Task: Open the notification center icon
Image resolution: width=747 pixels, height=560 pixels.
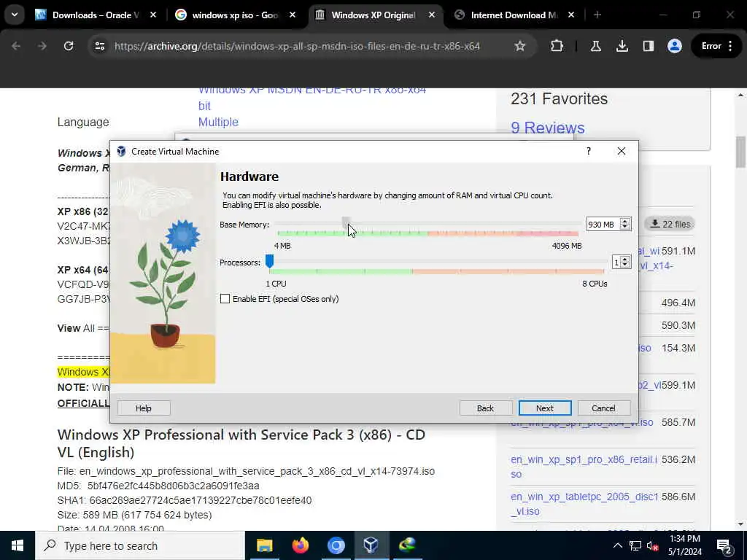Action: coord(724,545)
